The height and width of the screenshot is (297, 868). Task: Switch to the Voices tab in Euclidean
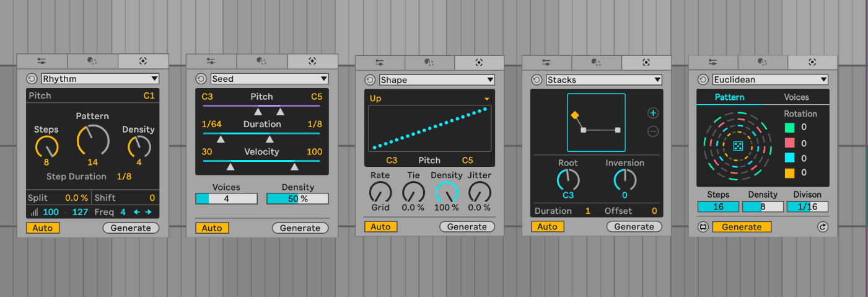point(796,97)
